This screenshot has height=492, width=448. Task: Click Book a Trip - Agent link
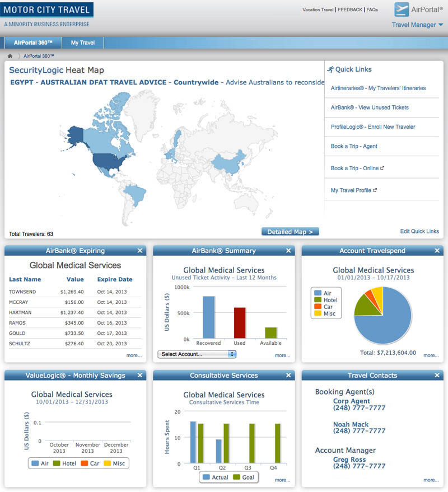pyautogui.click(x=354, y=146)
